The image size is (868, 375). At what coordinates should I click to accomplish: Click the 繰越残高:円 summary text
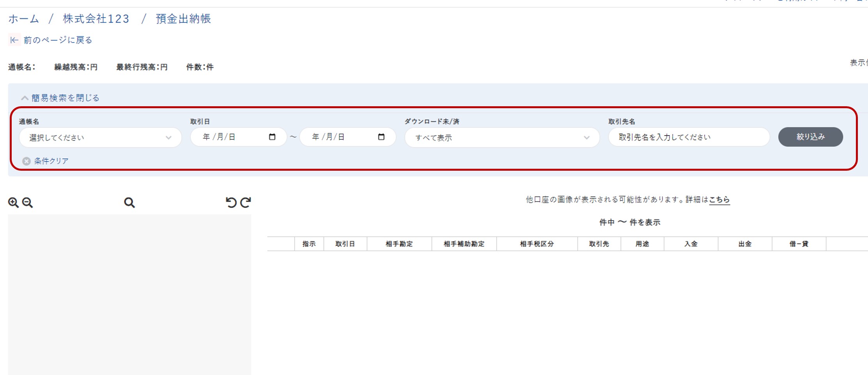pyautogui.click(x=76, y=67)
